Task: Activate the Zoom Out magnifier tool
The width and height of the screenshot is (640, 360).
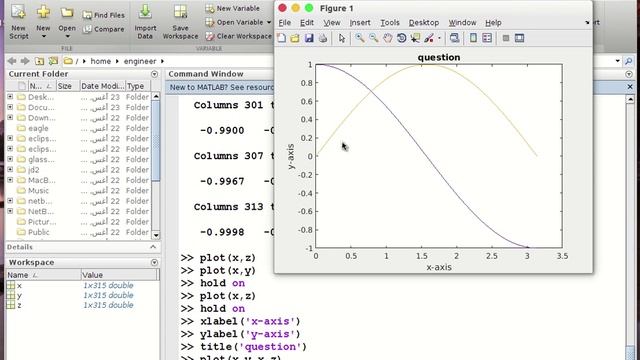Action: pos(373,38)
